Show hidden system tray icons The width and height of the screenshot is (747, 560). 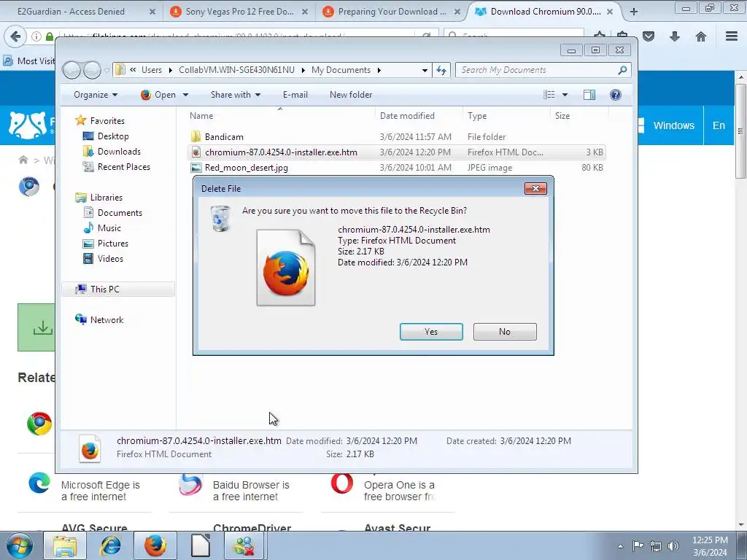coord(620,546)
